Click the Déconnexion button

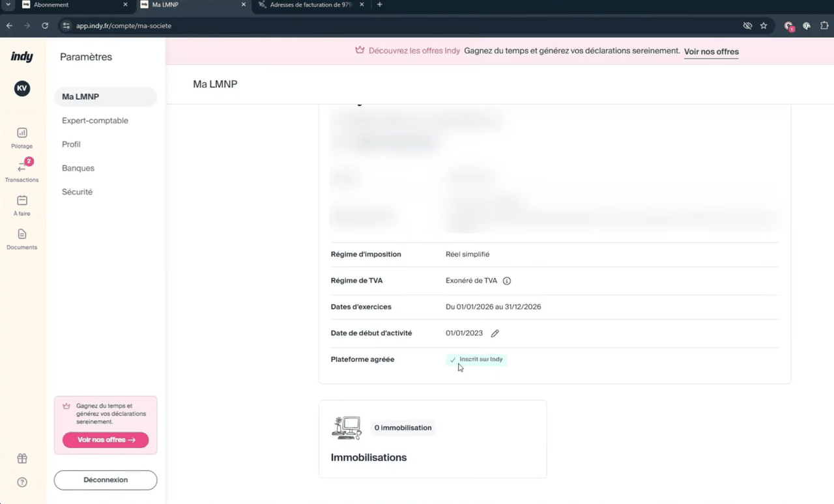[x=106, y=480]
